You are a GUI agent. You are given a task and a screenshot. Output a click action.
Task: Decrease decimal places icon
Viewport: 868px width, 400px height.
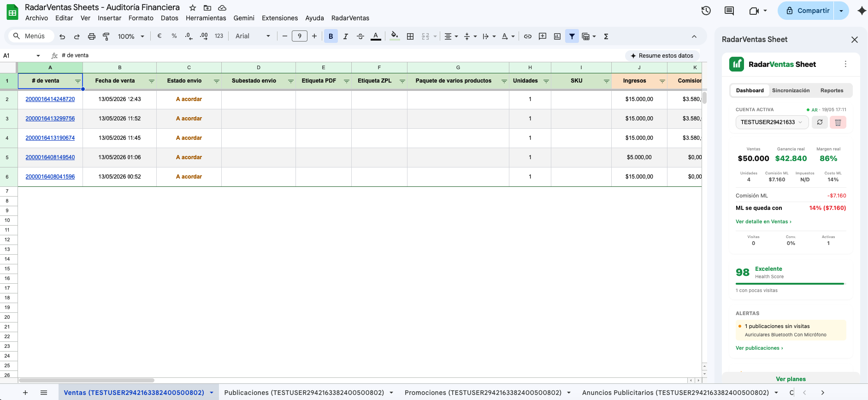coord(189,36)
